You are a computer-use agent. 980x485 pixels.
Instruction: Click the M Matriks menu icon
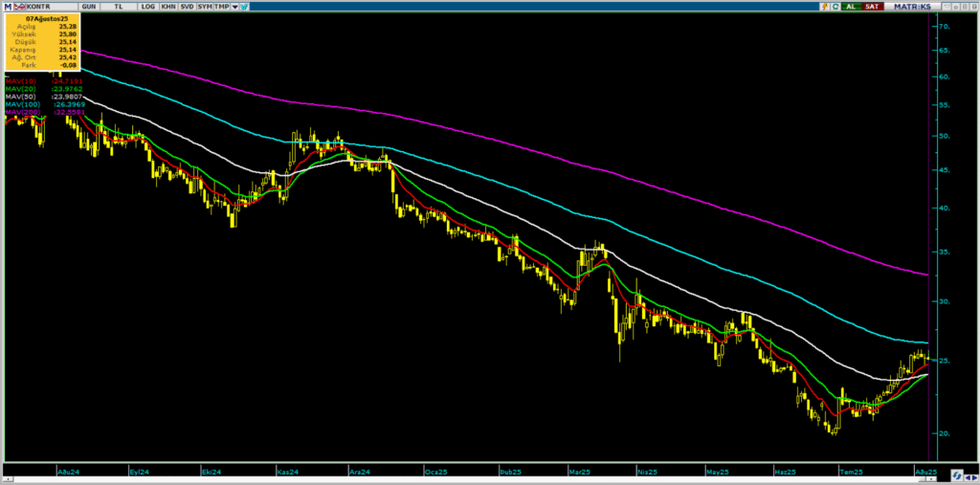pyautogui.click(x=7, y=6)
